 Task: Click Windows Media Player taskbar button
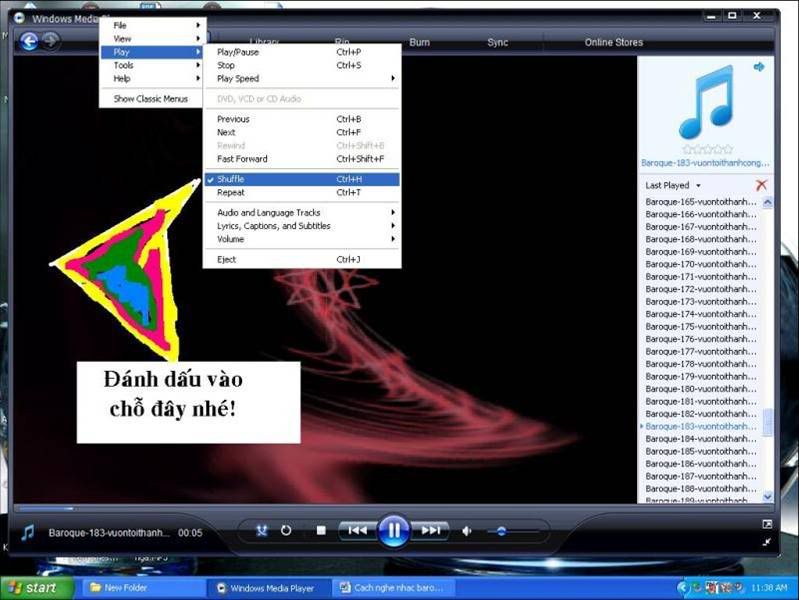[270, 588]
